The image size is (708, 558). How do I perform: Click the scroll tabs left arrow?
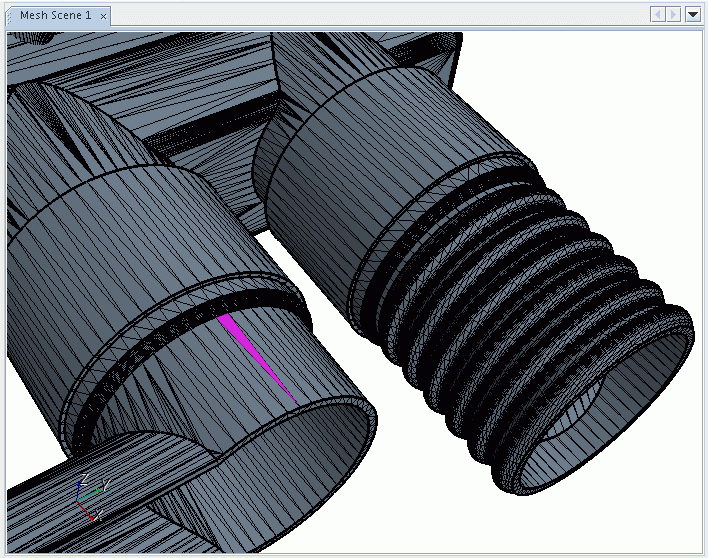658,15
